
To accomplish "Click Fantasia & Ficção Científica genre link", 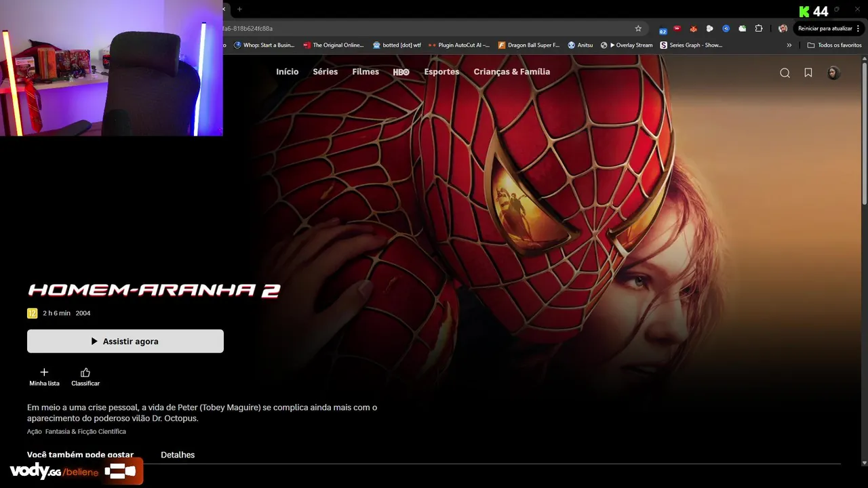I will pyautogui.click(x=86, y=432).
